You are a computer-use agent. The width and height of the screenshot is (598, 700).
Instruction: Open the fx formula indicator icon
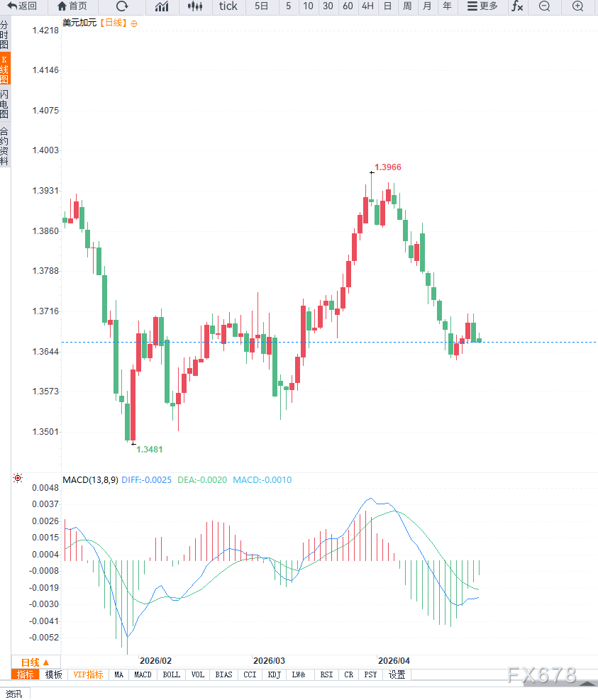[x=518, y=6]
